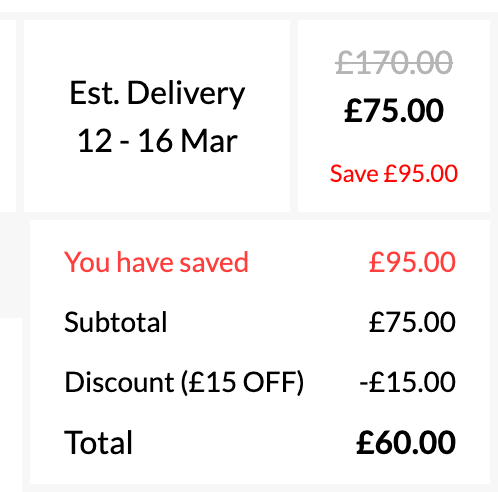Click the Total label

point(98,443)
